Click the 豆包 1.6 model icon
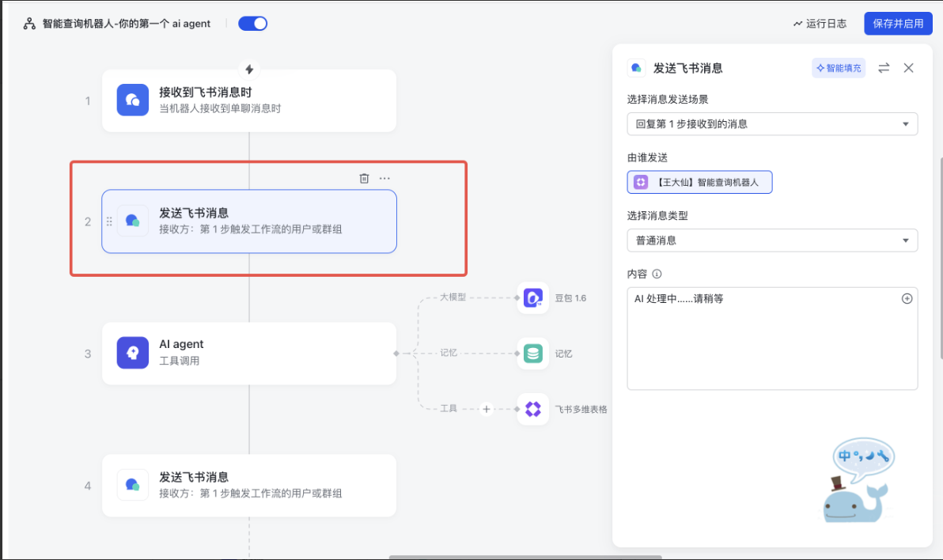Image resolution: width=943 pixels, height=560 pixels. (x=532, y=298)
